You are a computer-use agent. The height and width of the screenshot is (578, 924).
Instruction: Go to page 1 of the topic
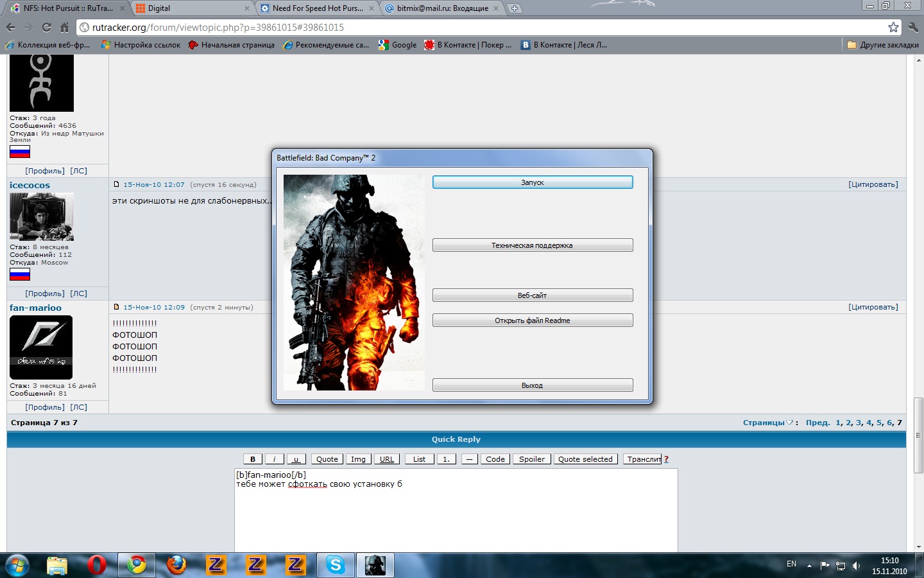tap(838, 423)
